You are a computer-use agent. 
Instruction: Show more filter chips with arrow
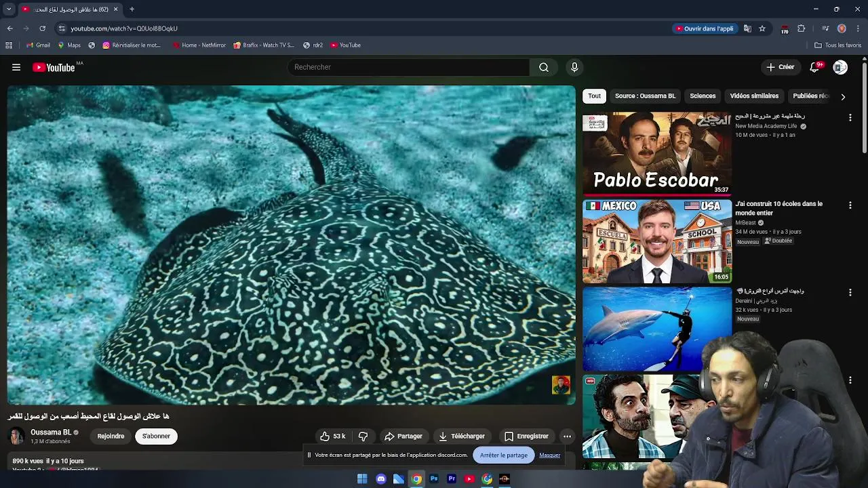tap(843, 97)
